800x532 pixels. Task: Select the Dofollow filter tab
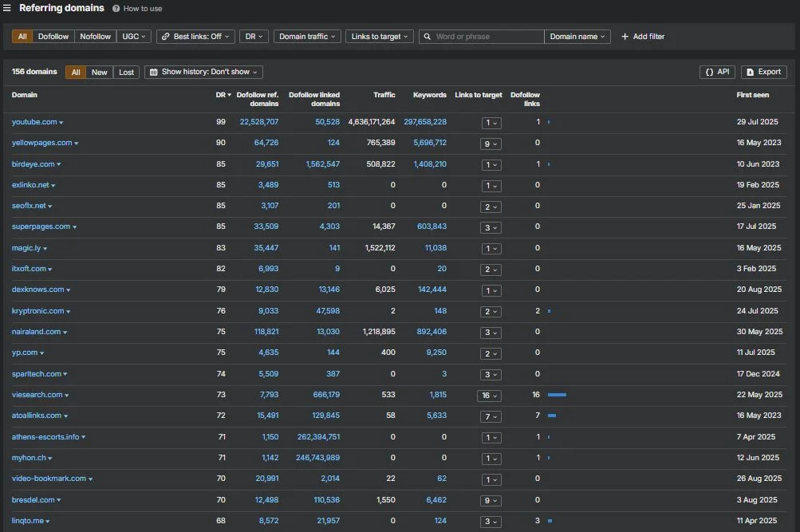tap(53, 37)
